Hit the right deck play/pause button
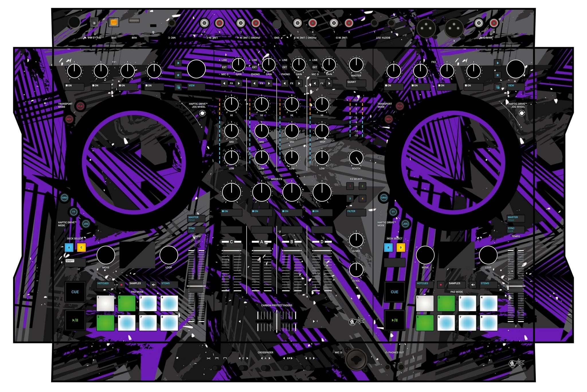Image resolution: width=587 pixels, height=392 pixels. (x=394, y=320)
